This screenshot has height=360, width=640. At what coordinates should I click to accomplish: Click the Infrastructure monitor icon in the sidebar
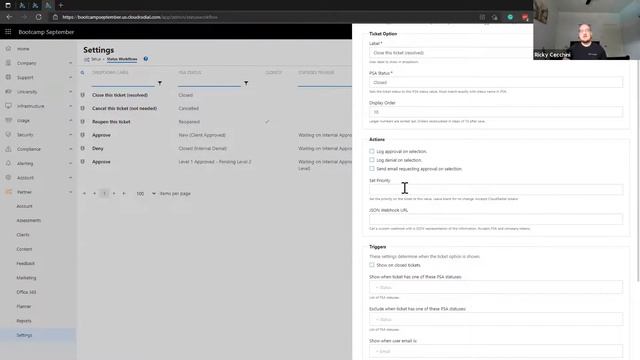point(8,106)
